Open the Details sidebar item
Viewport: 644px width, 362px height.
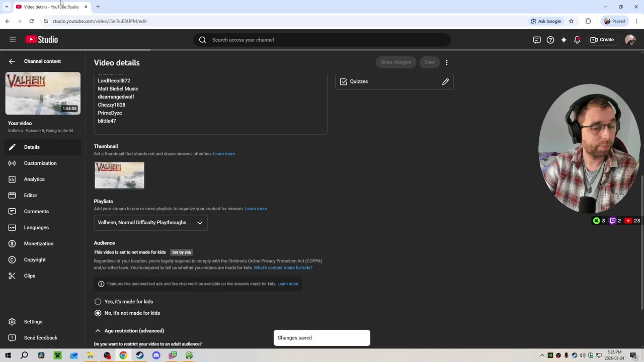coord(43,147)
